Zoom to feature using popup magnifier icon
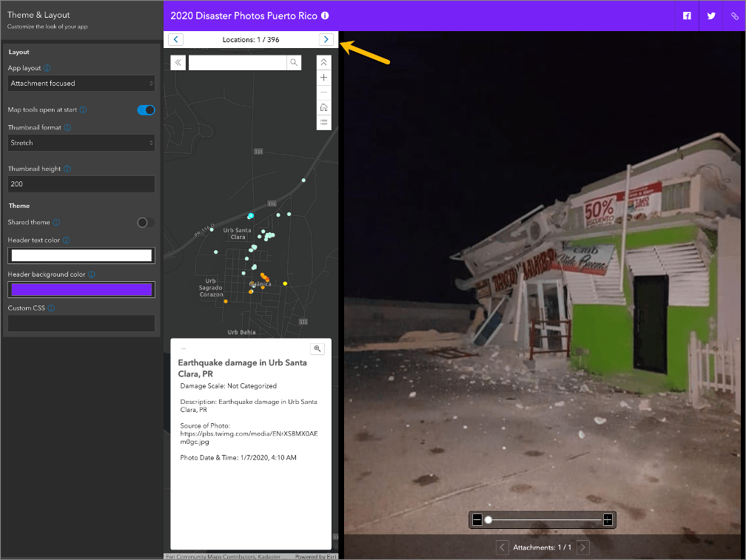The width and height of the screenshot is (746, 560). pos(317,348)
